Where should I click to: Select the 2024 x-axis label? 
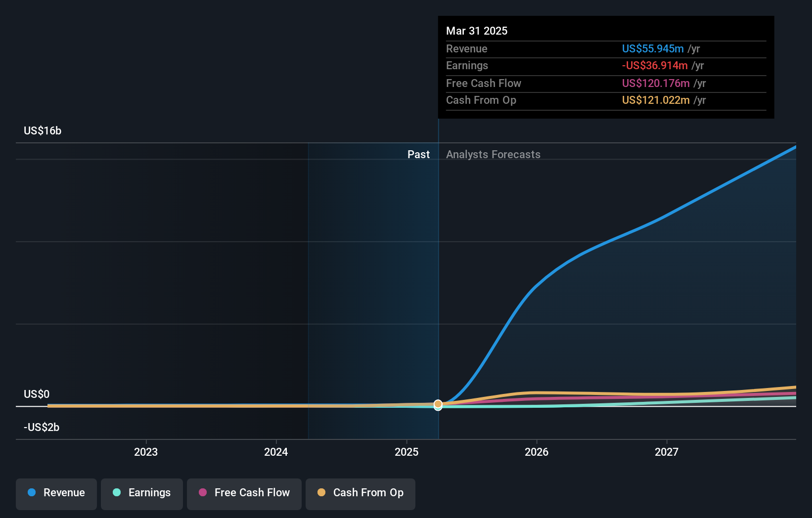pyautogui.click(x=276, y=452)
